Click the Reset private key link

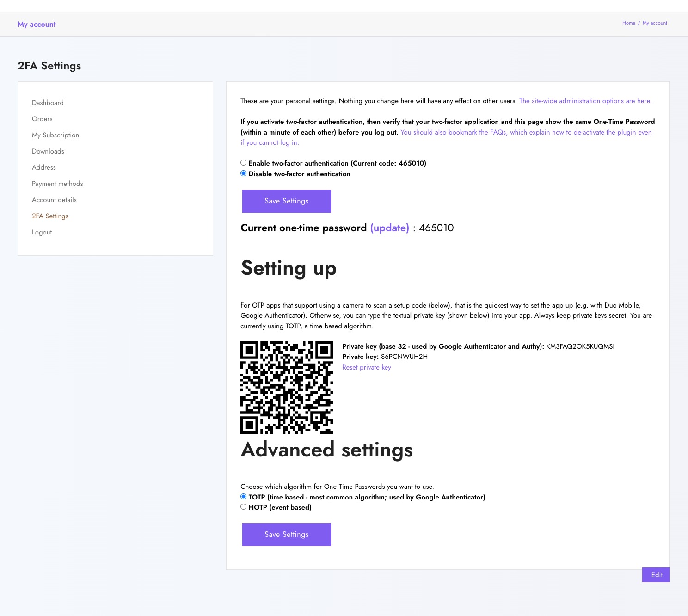tap(366, 367)
